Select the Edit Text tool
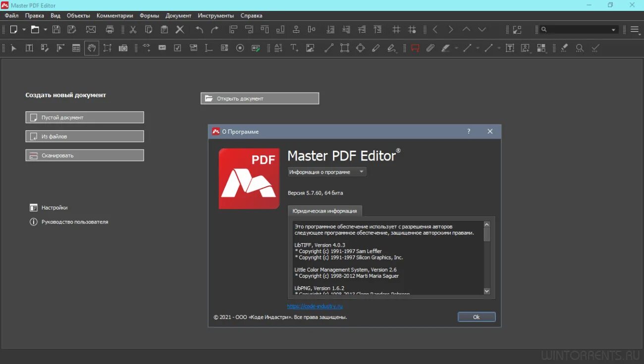The height and width of the screenshot is (364, 644). (29, 48)
